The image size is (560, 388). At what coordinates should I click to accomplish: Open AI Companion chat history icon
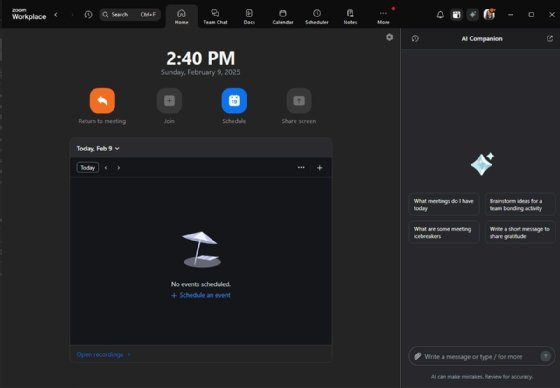click(415, 39)
